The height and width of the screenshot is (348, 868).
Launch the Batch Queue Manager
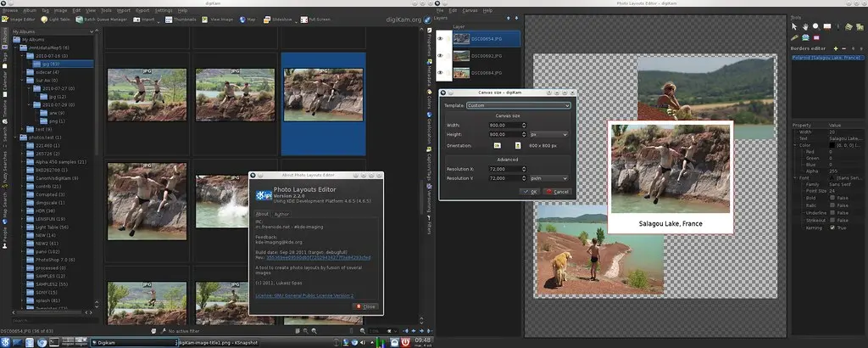click(102, 20)
